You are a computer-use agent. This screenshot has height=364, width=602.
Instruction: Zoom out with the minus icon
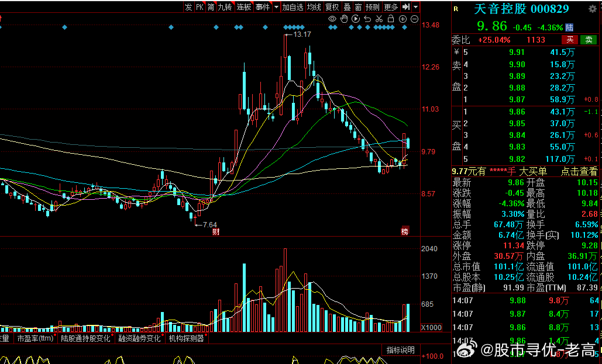coord(415,19)
